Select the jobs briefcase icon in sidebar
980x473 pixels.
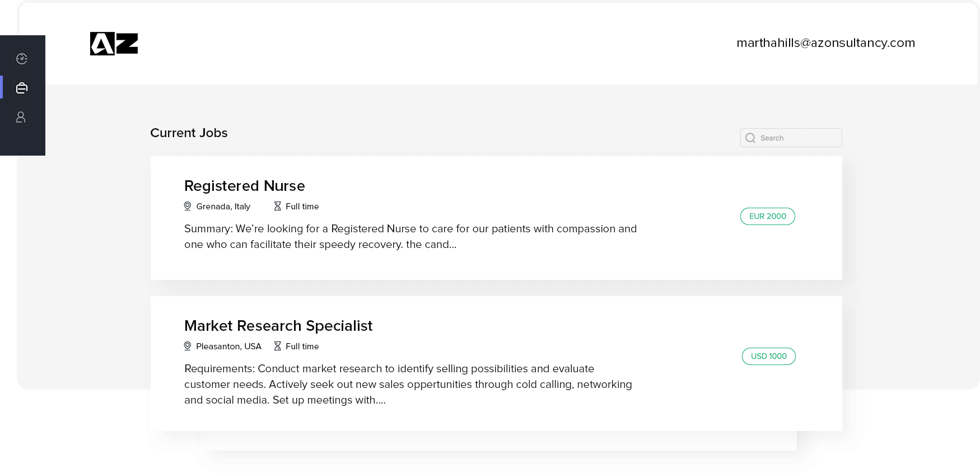(22, 88)
